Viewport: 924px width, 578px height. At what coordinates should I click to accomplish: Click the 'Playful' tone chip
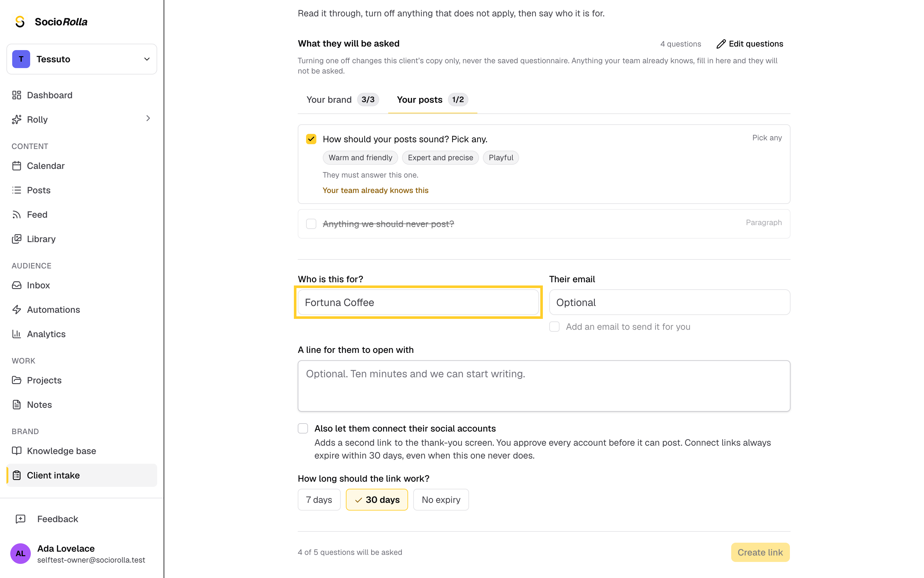coord(501,157)
